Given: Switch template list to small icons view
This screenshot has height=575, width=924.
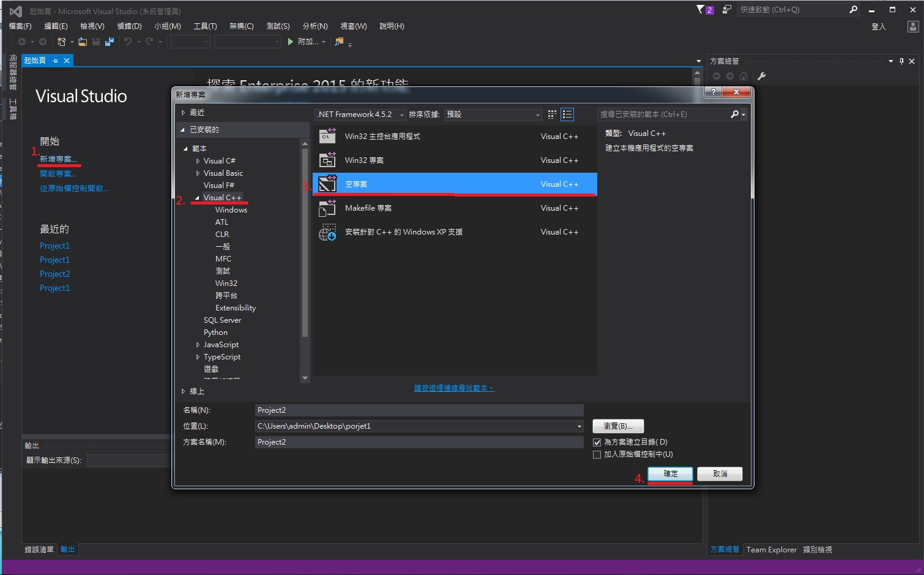Looking at the screenshot, I should [x=551, y=115].
